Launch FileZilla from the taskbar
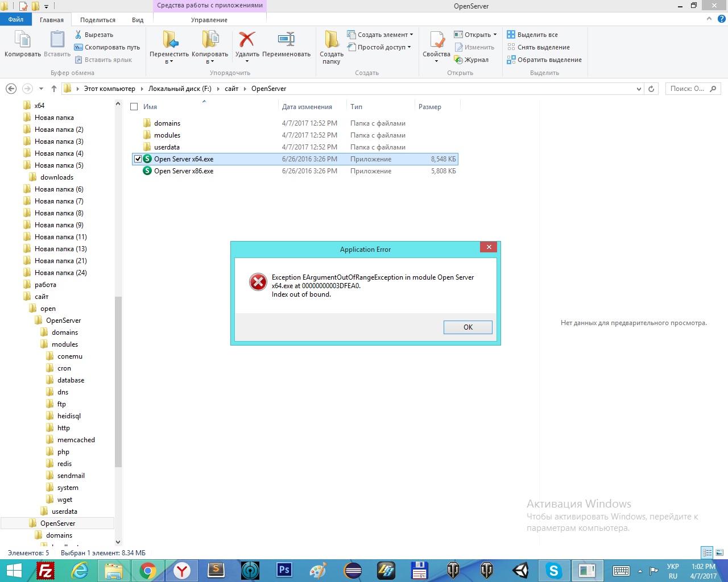Screen dimensions: 728x582 point(45,570)
